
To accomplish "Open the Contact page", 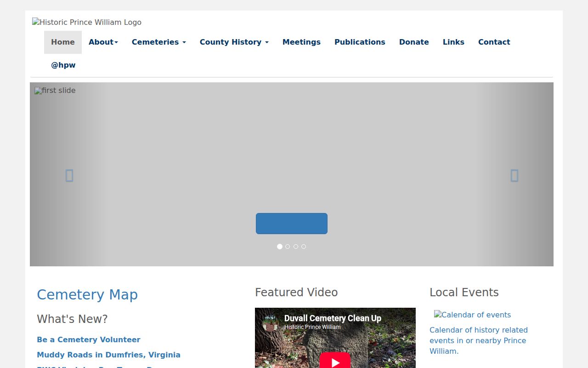I will 494,42.
